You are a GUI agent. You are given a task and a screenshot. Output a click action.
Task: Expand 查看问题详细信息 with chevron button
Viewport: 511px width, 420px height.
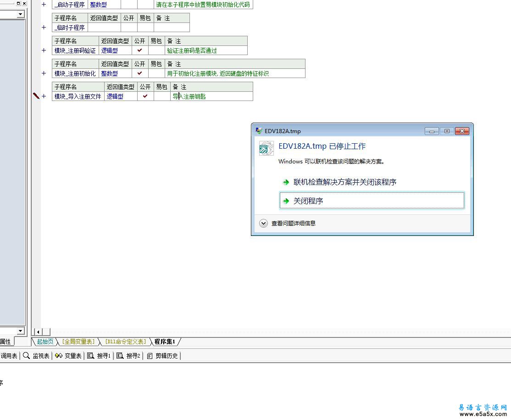263,224
